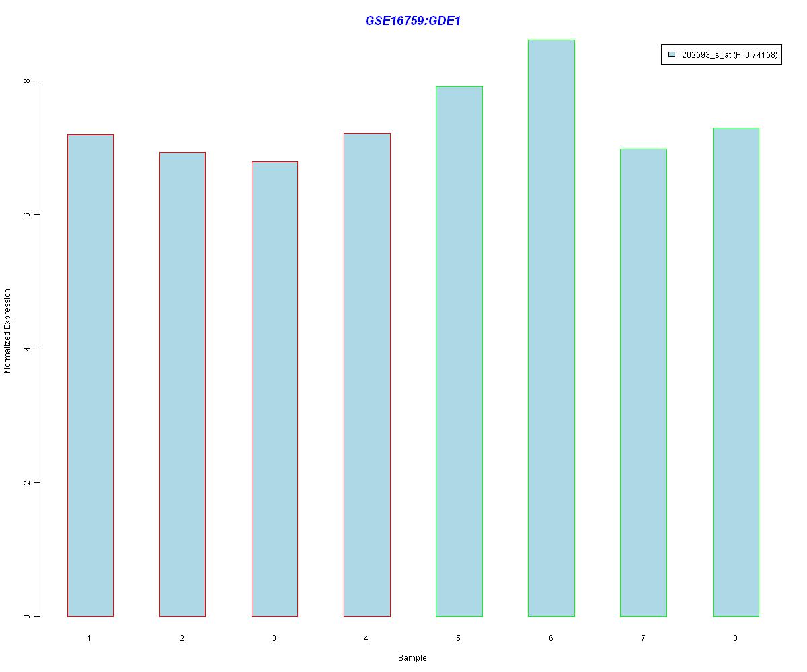Click x-axis tick label 8
Image resolution: width=807 pixels, height=672 pixels.
coord(735,638)
